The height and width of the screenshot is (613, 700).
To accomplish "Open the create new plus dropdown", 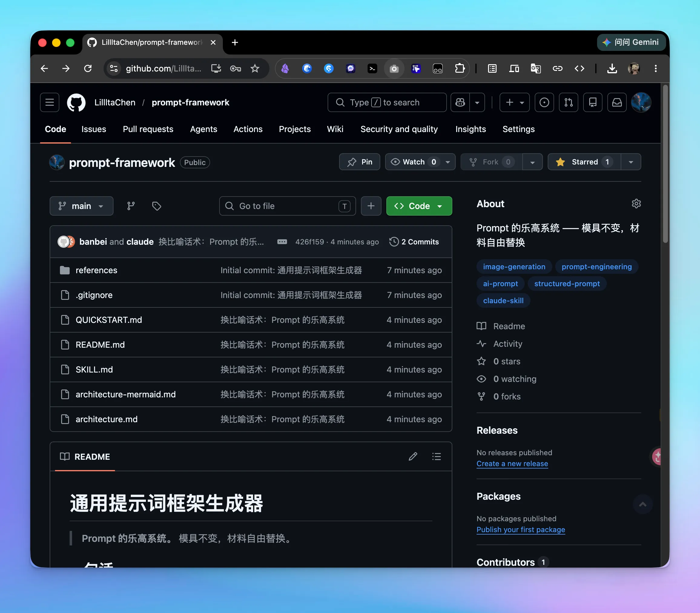I will (514, 102).
